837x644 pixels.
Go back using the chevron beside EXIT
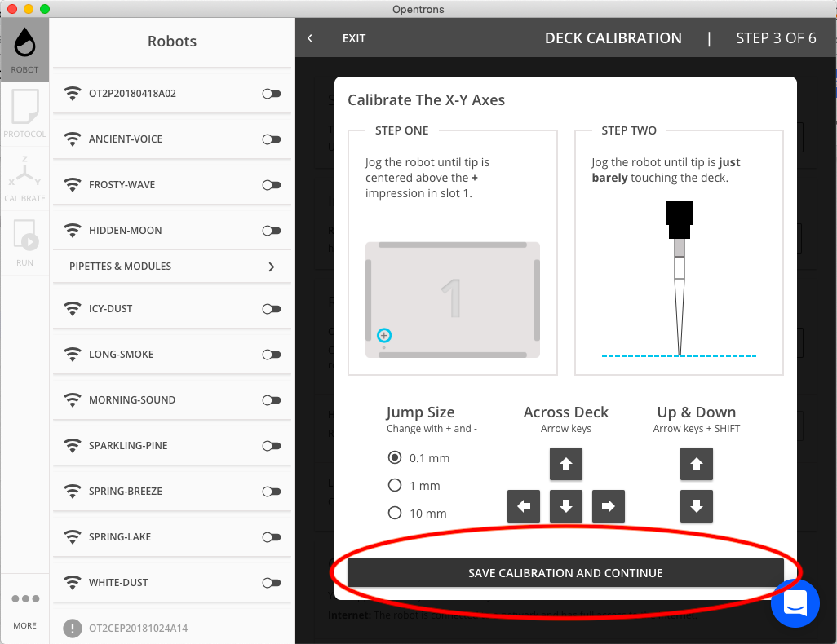310,37
